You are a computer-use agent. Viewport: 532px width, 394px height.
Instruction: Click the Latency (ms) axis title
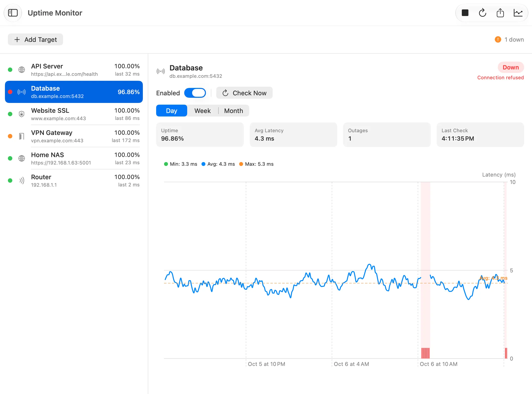499,175
